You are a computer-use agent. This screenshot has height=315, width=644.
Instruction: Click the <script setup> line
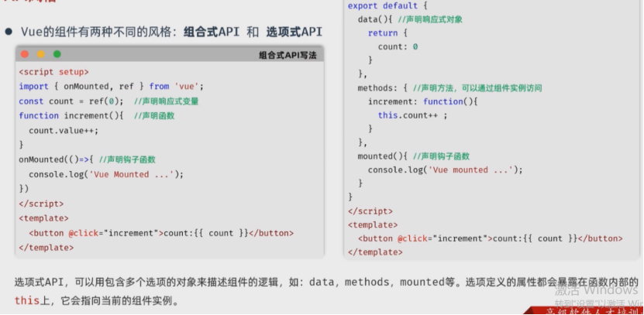coord(53,72)
